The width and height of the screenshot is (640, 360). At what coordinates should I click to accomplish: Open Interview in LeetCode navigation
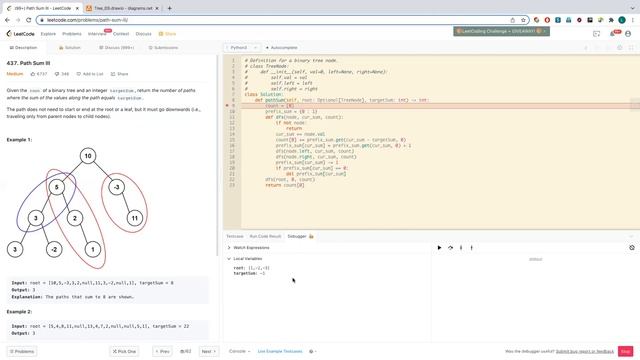click(x=97, y=34)
